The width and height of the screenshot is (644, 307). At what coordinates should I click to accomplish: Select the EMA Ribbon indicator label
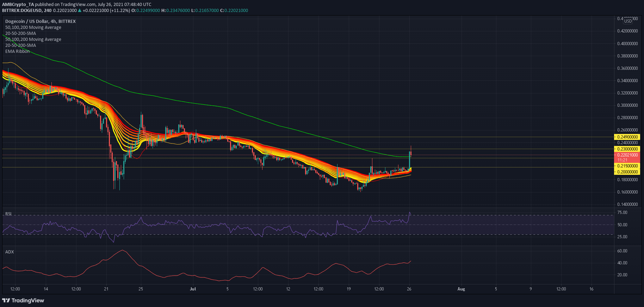(x=17, y=51)
